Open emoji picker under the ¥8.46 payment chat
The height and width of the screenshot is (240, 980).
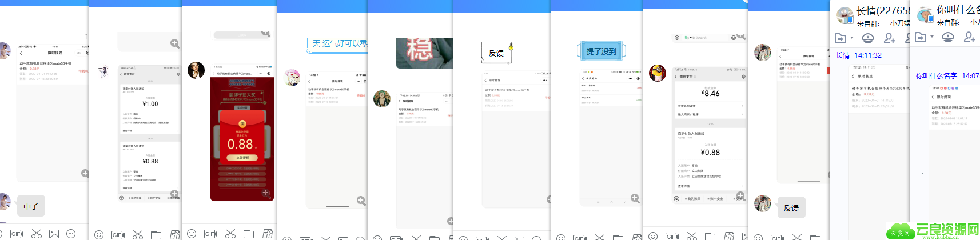tap(653, 235)
